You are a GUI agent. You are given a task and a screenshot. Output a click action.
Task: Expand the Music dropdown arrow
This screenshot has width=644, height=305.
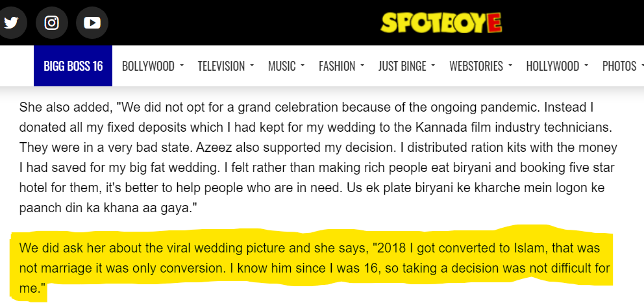click(x=303, y=66)
